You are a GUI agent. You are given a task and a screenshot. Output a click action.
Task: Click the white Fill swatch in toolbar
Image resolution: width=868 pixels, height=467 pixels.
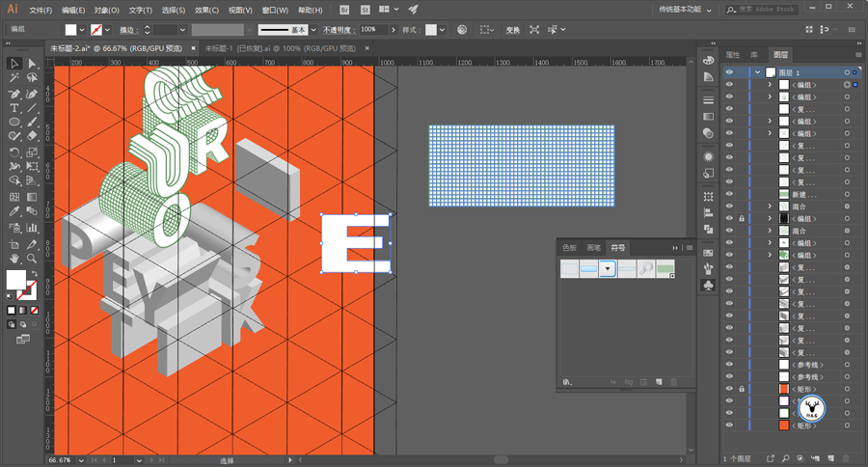[x=15, y=280]
